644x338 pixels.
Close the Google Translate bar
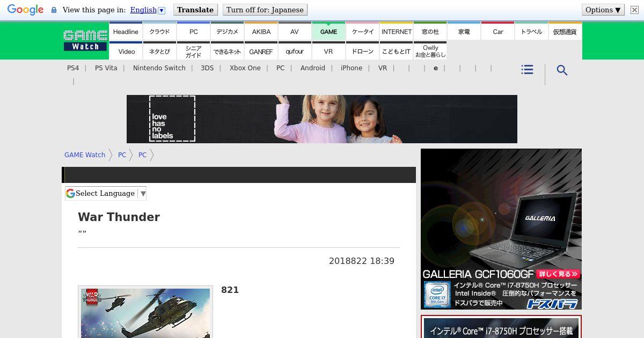[x=634, y=10]
